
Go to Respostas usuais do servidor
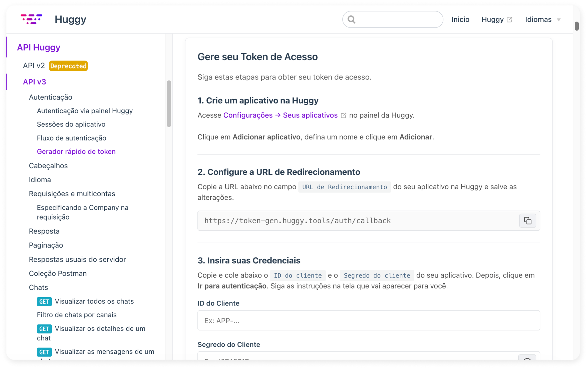click(77, 259)
